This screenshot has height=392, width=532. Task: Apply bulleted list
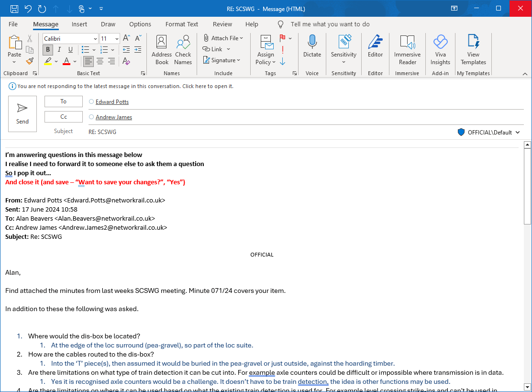(85, 50)
